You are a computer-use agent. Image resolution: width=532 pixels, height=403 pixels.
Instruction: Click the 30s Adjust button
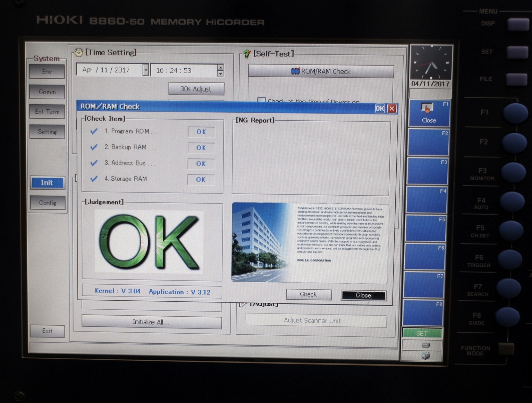point(196,89)
